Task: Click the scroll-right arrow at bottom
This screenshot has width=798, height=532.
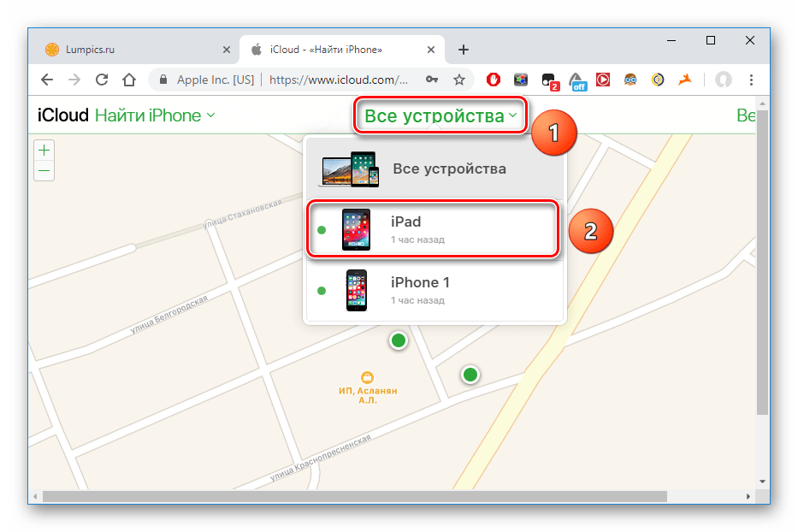Action: 748,496
